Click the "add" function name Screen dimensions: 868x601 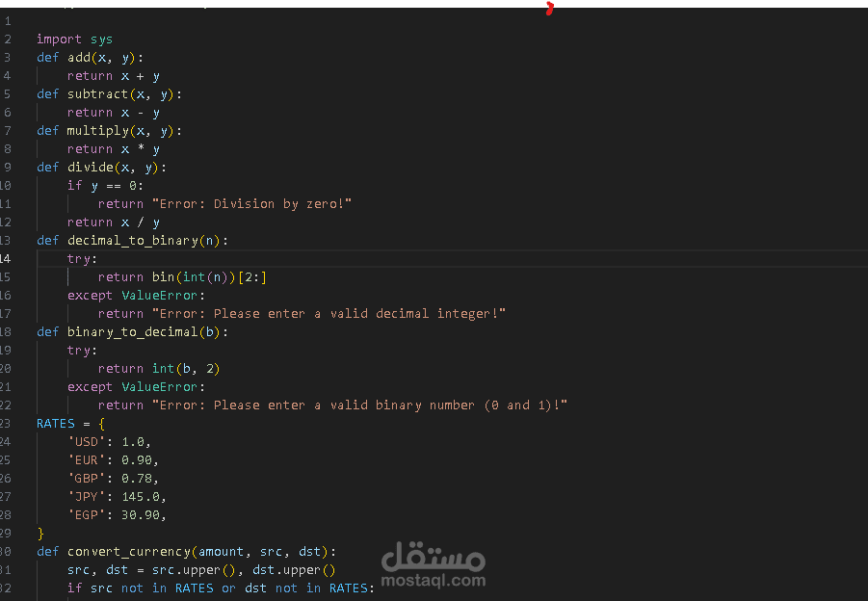click(79, 58)
